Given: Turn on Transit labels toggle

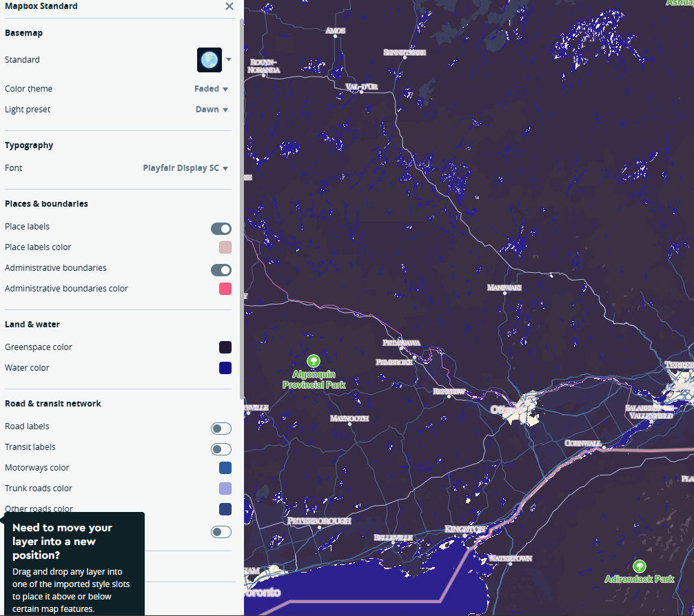Looking at the screenshot, I should pyautogui.click(x=221, y=449).
